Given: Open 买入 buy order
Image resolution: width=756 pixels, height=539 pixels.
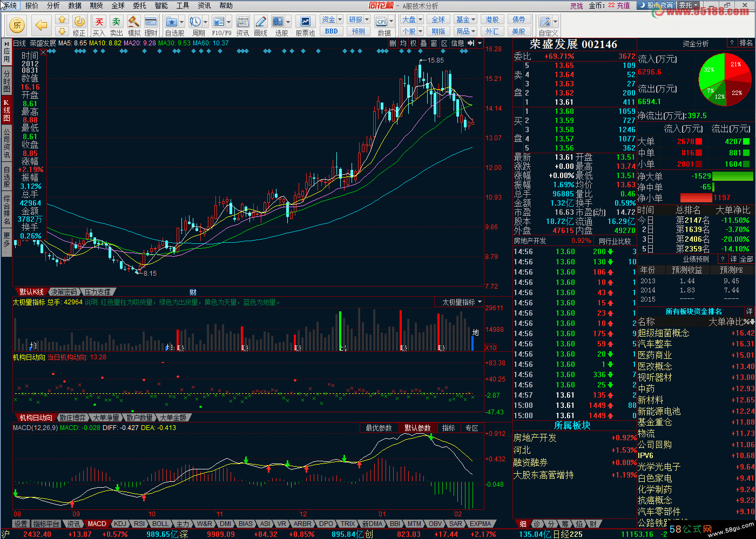Looking at the screenshot, I should click(99, 22).
